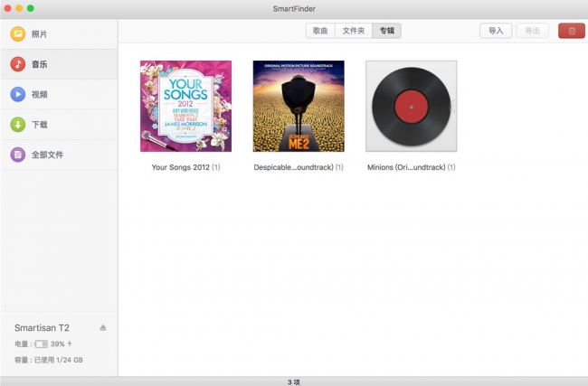Click the 已使用 1/24 GB capacity text
Viewport: 588px width, 386px height.
[x=59, y=360]
